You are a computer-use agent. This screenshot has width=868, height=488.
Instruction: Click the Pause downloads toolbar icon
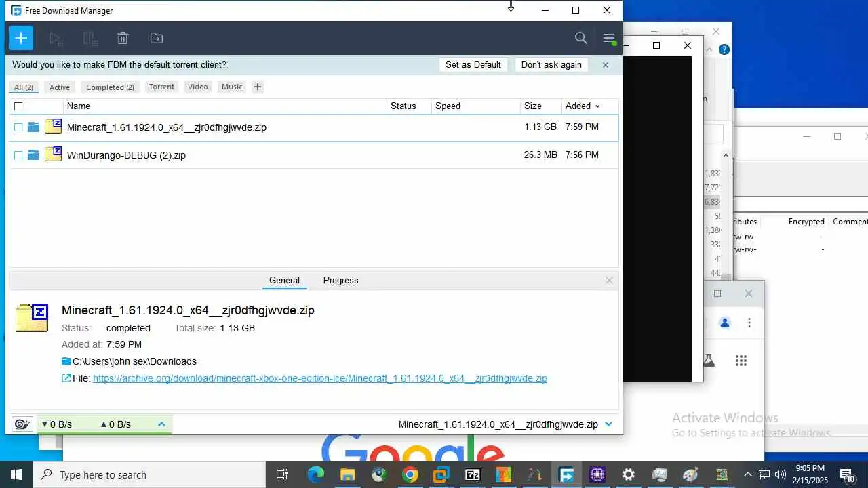click(90, 39)
